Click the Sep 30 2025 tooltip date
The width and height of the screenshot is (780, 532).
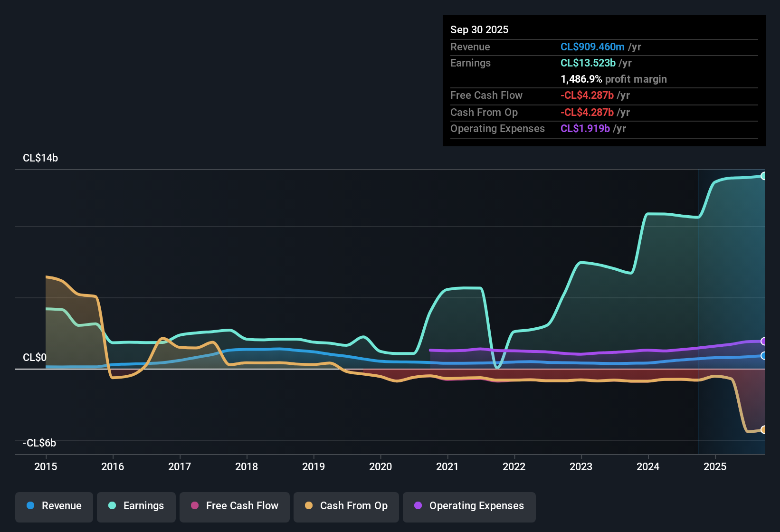[479, 30]
